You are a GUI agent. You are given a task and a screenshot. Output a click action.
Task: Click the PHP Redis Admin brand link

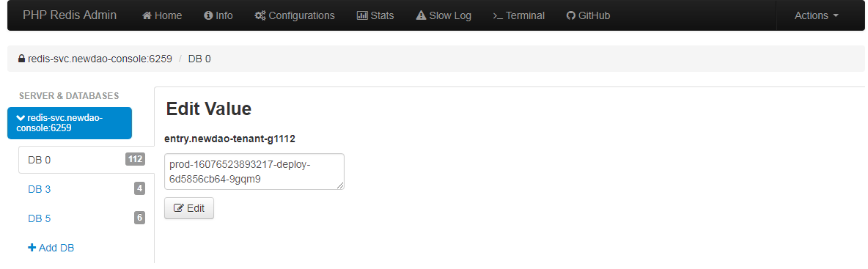point(70,15)
